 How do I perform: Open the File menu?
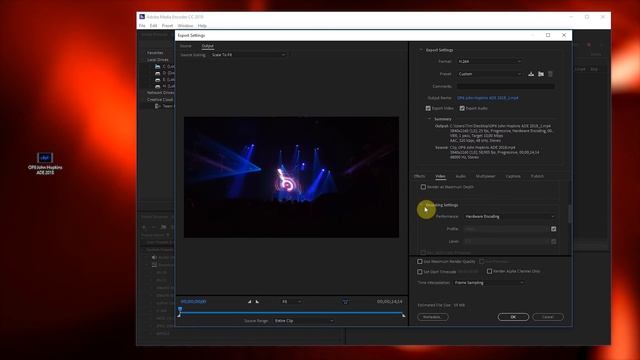[142, 26]
